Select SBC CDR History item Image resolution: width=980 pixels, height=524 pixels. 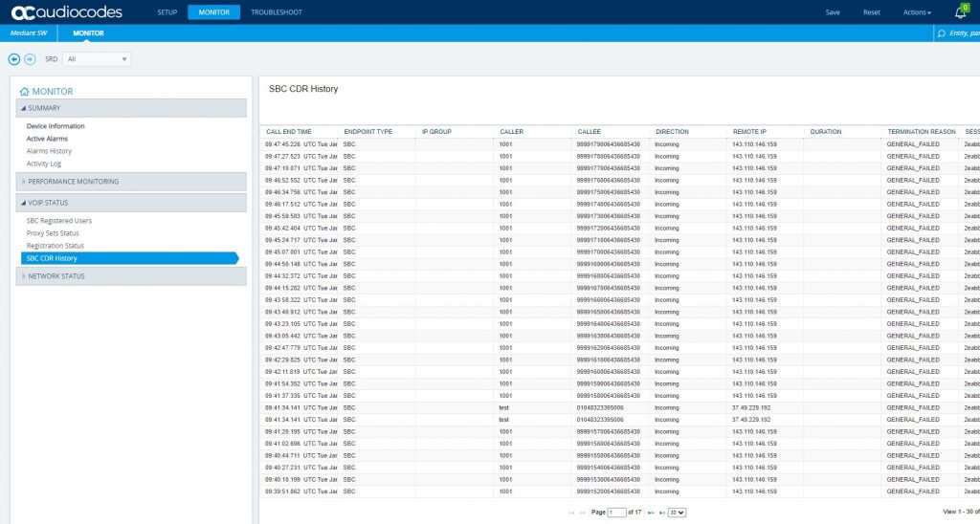coord(130,258)
